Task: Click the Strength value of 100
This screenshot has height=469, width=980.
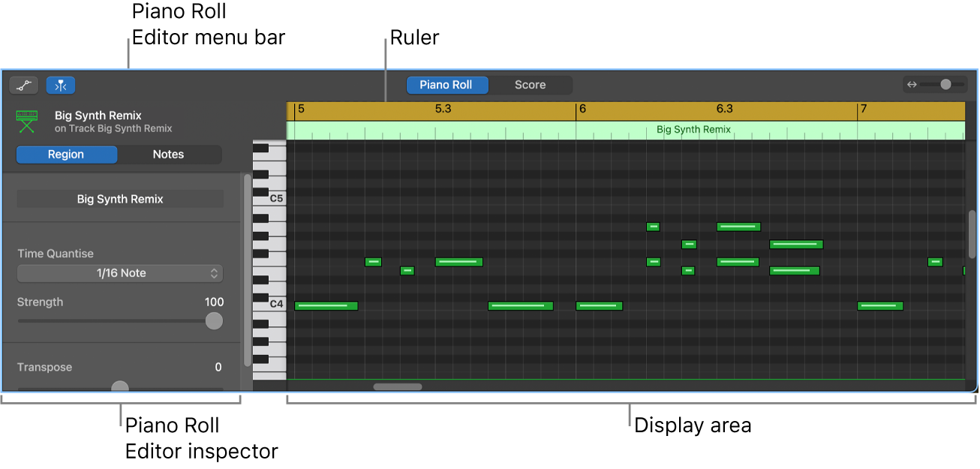Action: pyautogui.click(x=213, y=302)
